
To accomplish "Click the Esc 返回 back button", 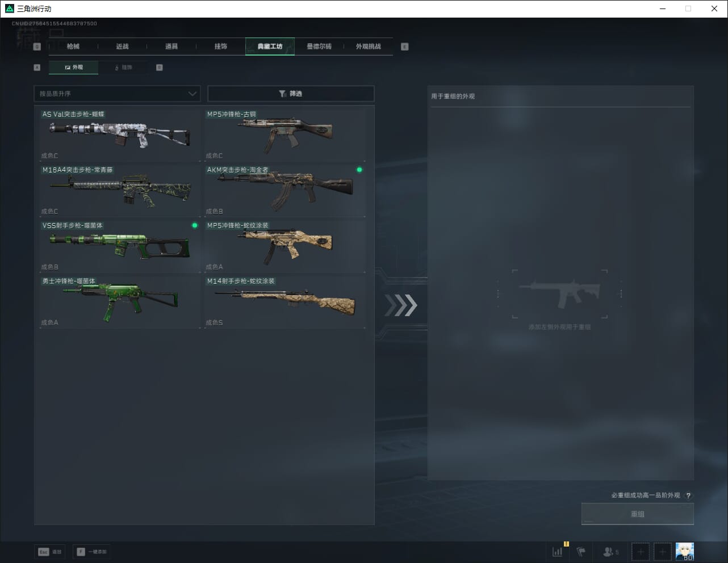I will pos(50,552).
